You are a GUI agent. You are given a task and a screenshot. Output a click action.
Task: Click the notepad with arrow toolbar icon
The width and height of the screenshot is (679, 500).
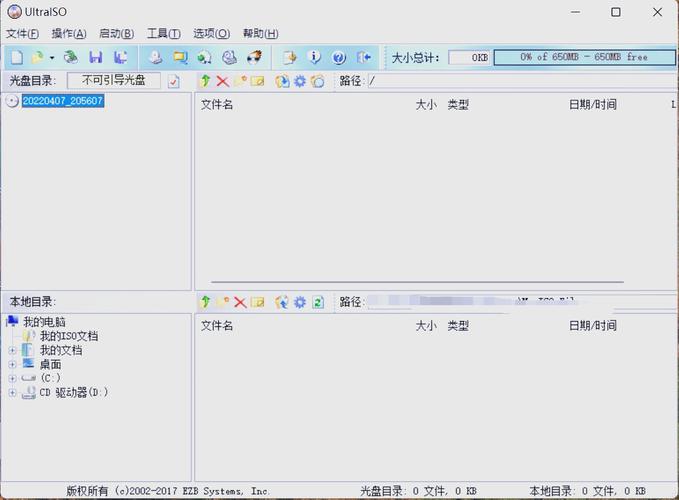(289, 57)
